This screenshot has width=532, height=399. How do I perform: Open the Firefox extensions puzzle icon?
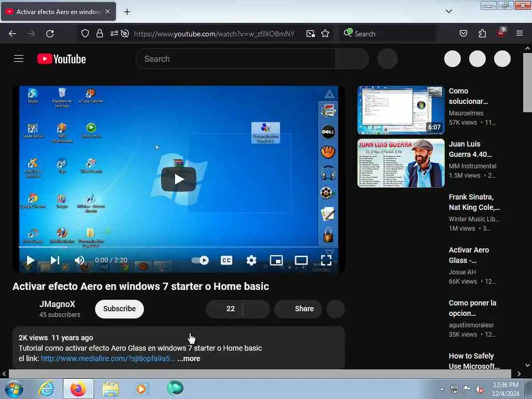point(482,33)
